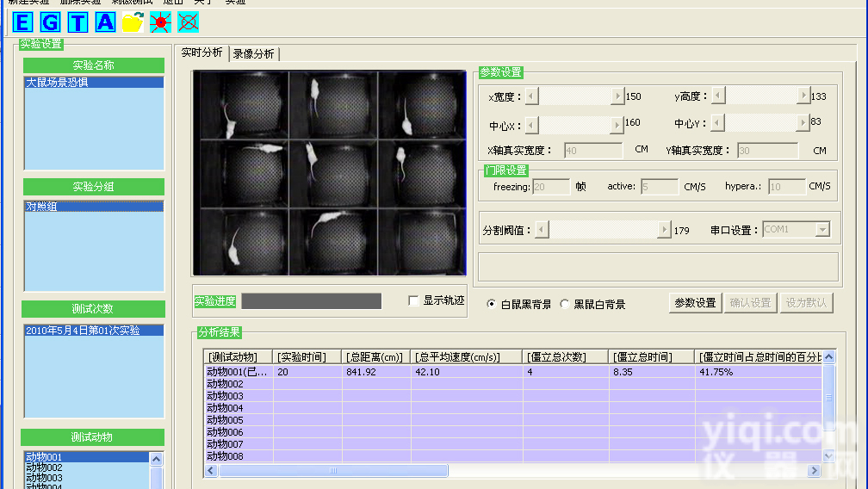868x489 pixels.
Task: Select 动物002 row in results table
Action: tap(226, 384)
